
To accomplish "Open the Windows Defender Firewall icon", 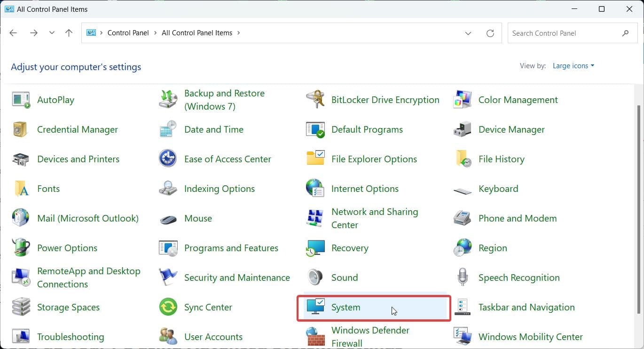I will (315, 337).
